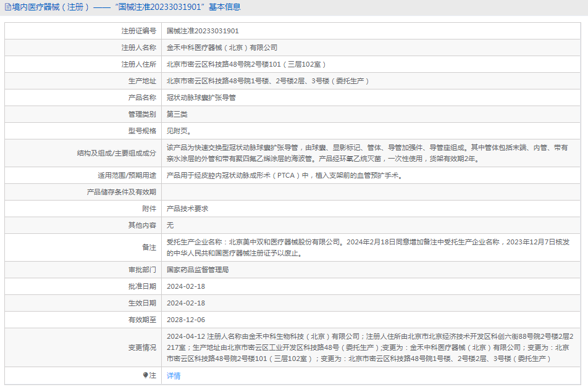Select the 无 value in 其他内容 row

(x=170, y=225)
